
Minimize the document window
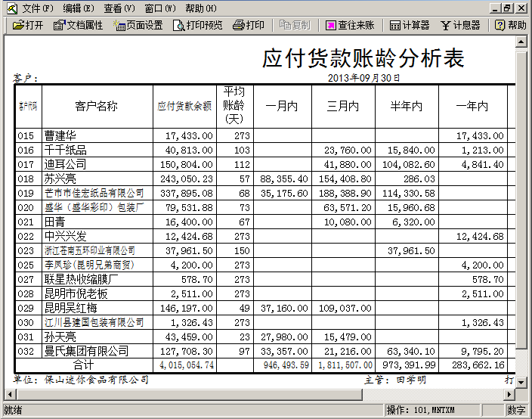495,8
